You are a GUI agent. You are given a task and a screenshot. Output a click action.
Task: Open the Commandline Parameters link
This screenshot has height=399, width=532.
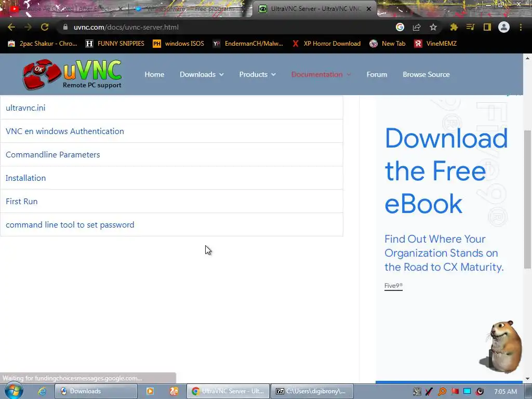53,155
